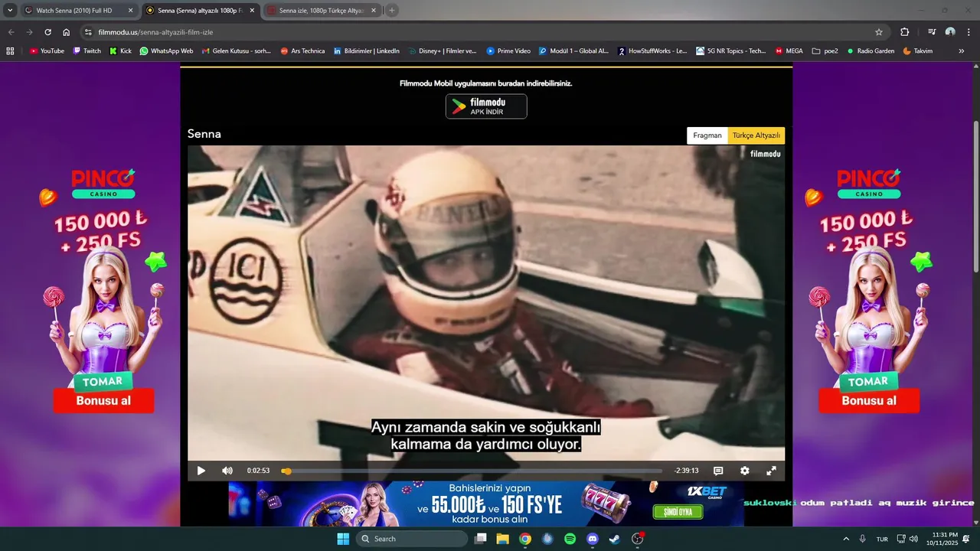Open MEGA bookmark

(x=789, y=51)
